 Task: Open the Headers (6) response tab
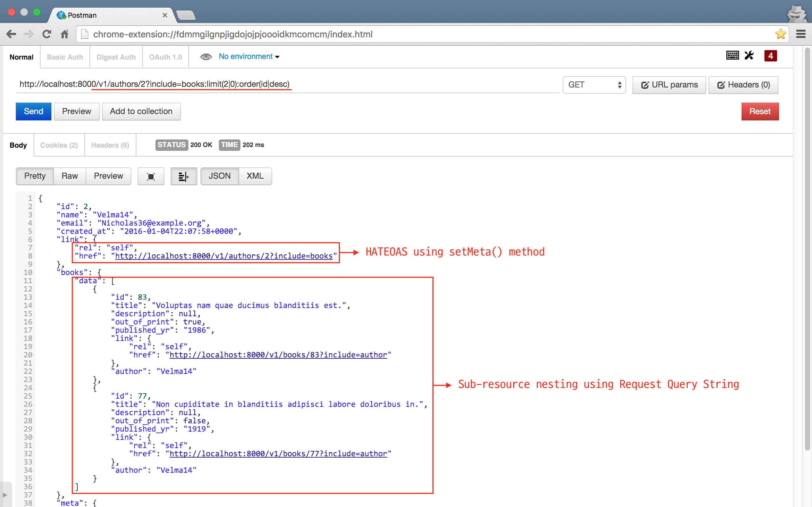coord(110,145)
